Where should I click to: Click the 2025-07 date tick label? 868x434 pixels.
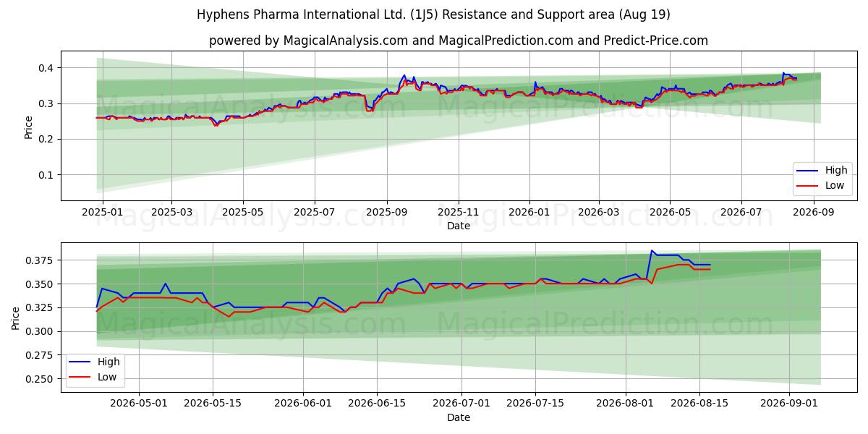pos(314,213)
